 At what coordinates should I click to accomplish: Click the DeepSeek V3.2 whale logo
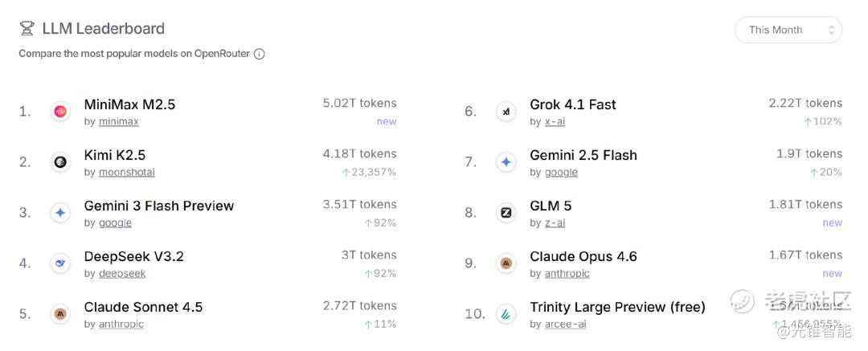tap(60, 263)
